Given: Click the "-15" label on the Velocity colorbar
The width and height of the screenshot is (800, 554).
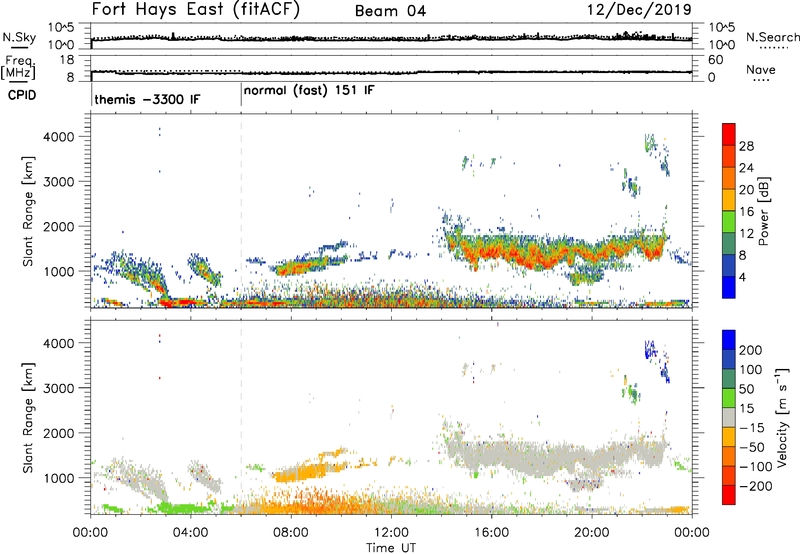Looking at the screenshot, I should 752,427.
